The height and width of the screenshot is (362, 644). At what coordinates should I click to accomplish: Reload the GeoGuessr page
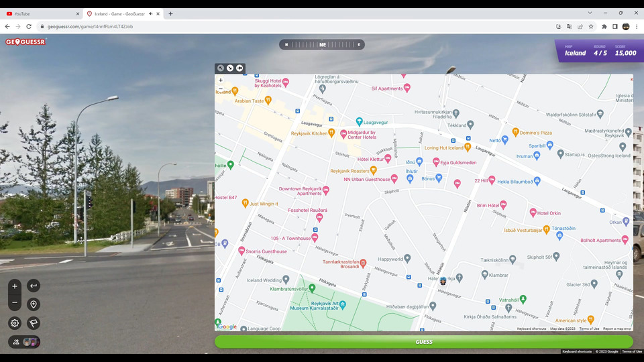[x=29, y=26]
